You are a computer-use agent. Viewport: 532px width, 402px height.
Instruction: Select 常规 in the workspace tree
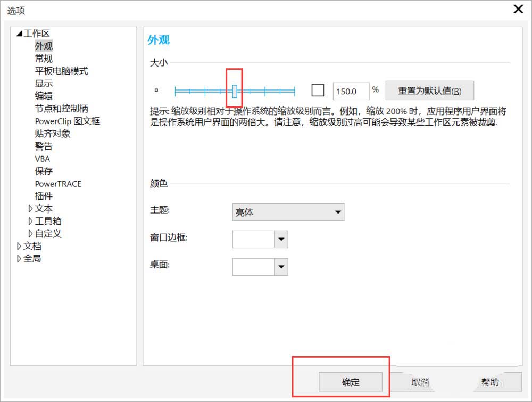(44, 58)
